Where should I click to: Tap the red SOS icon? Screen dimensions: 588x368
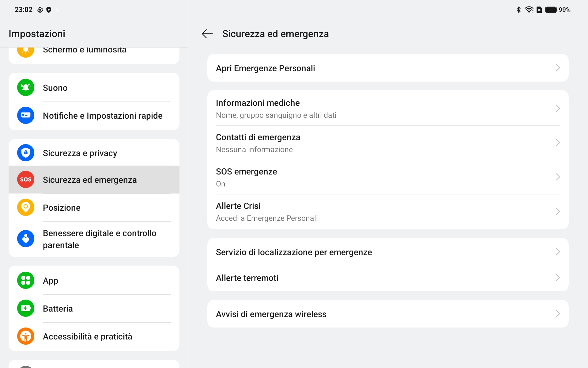pyautogui.click(x=26, y=179)
